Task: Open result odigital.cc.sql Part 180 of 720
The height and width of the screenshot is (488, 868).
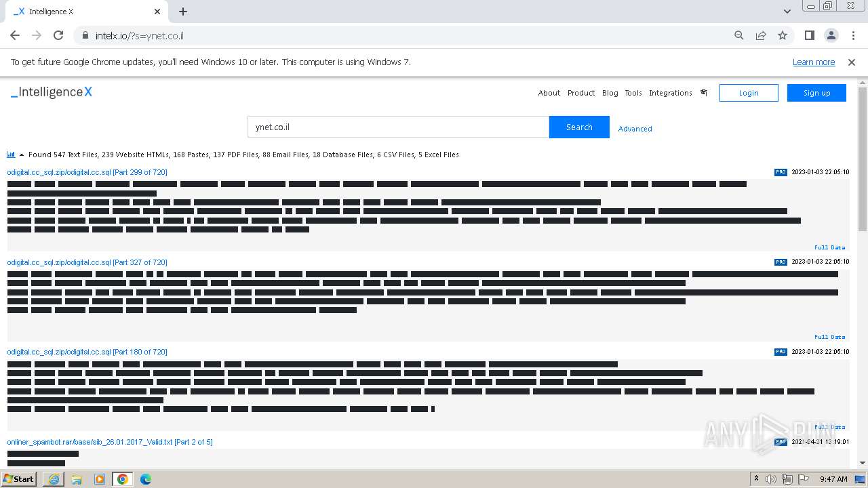Action: click(87, 352)
